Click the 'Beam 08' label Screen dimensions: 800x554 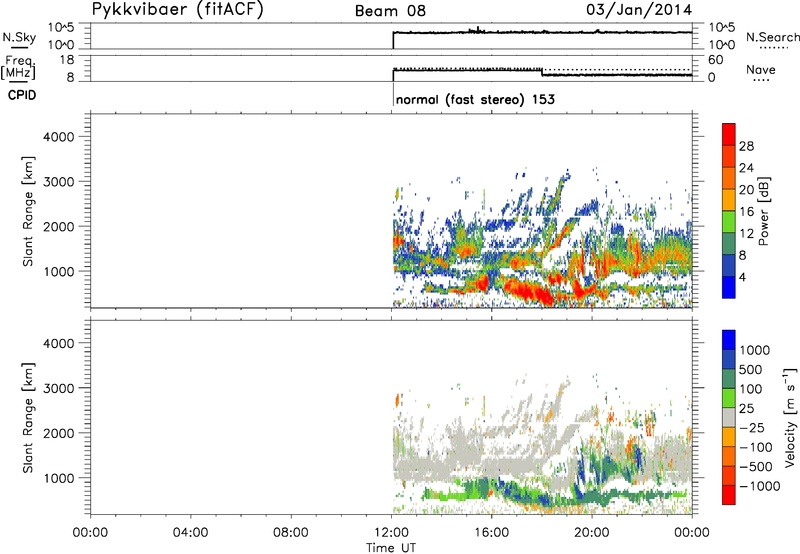[390, 11]
